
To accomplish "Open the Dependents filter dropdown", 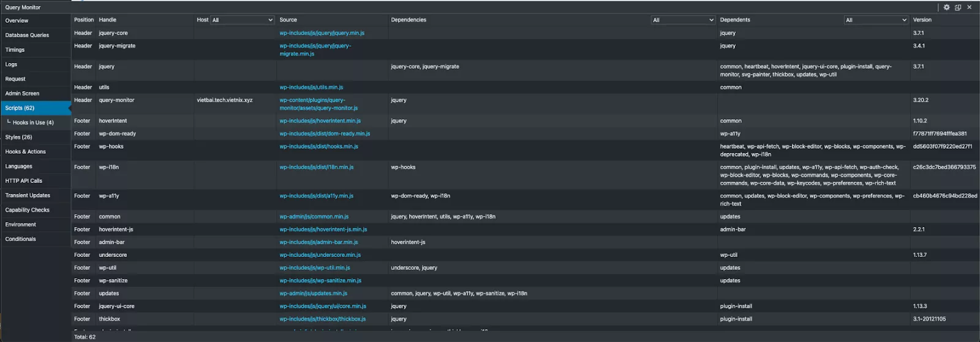I will coord(876,20).
